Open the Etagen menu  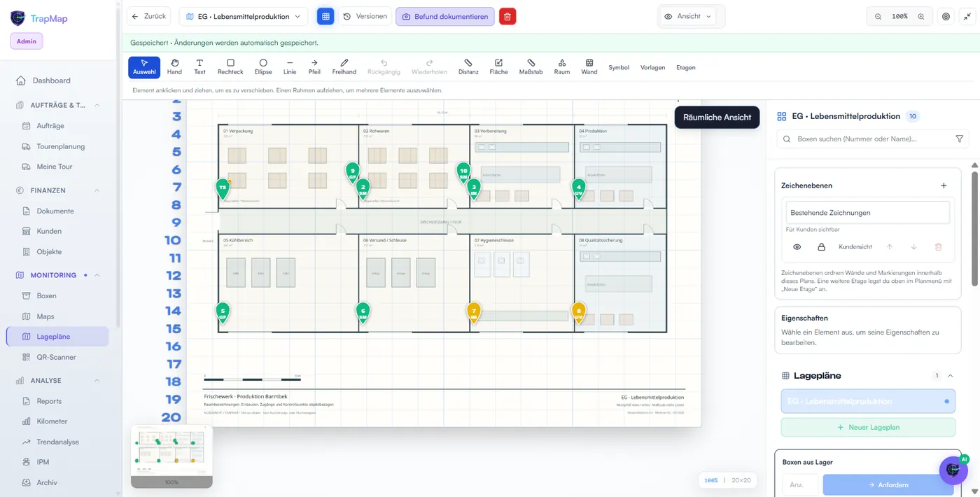pyautogui.click(x=686, y=68)
